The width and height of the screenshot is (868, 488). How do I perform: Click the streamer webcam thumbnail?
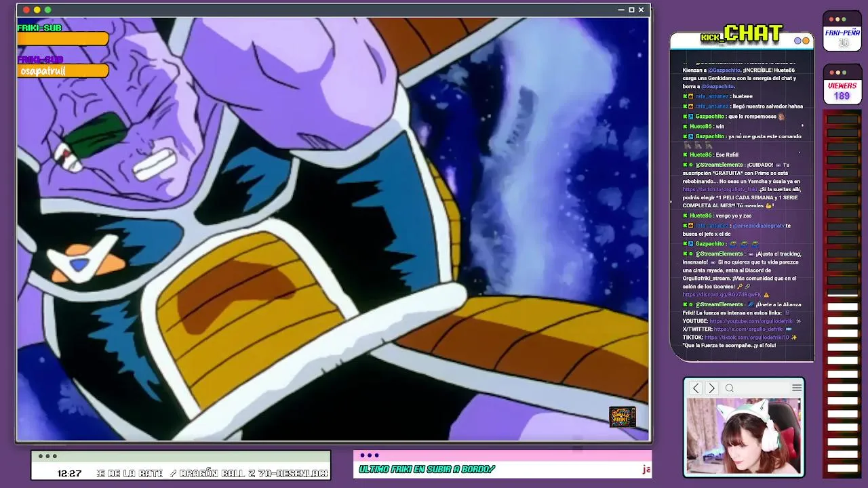(x=744, y=436)
